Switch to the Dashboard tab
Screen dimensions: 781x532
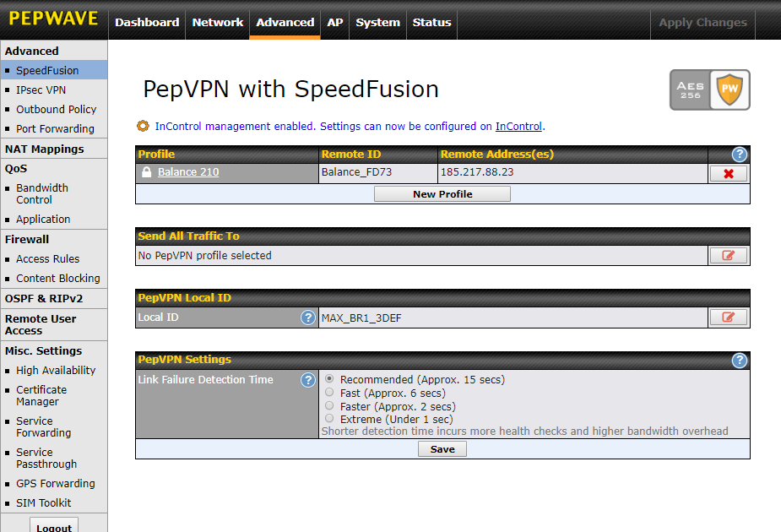click(x=147, y=23)
